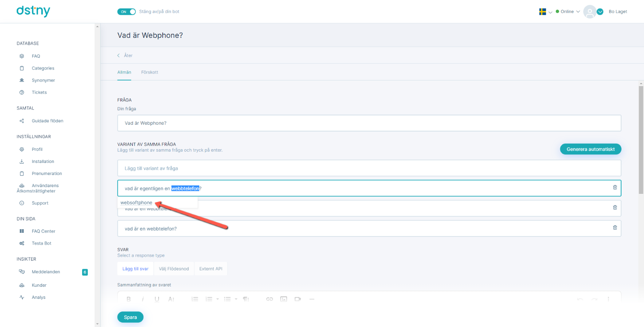Open Meddelanden
644x327 pixels.
coord(46,272)
